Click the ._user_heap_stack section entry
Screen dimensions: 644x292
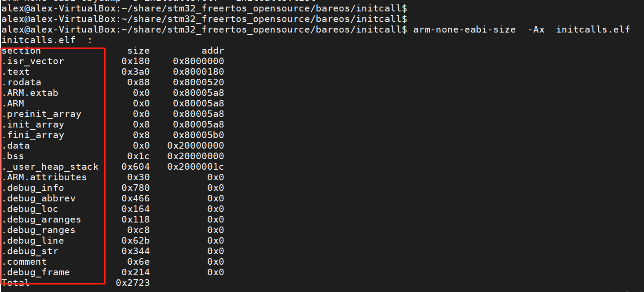pos(50,167)
